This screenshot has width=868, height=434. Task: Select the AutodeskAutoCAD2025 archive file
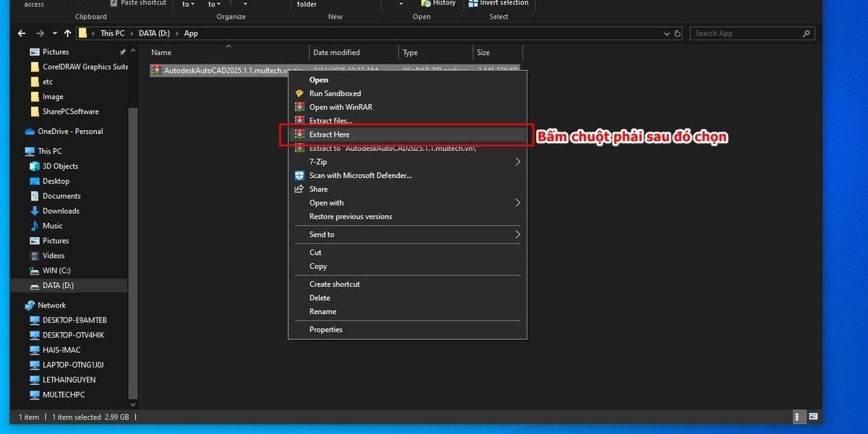click(217, 70)
